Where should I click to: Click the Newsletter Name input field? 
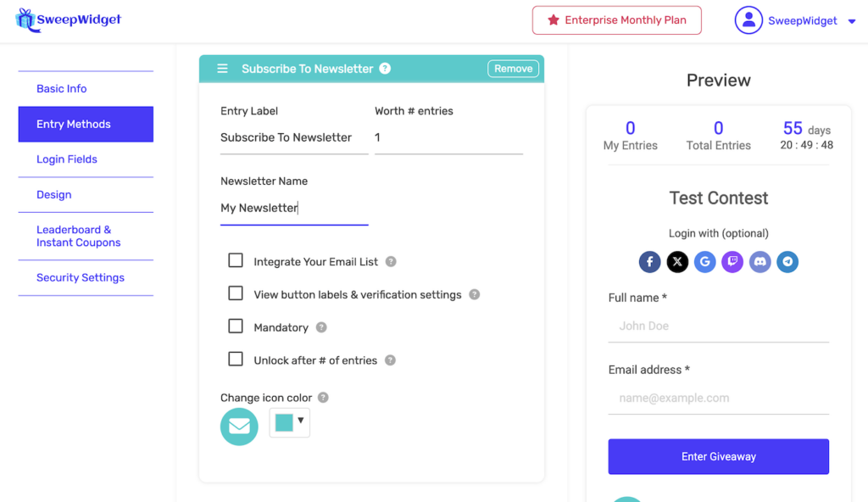[293, 209]
